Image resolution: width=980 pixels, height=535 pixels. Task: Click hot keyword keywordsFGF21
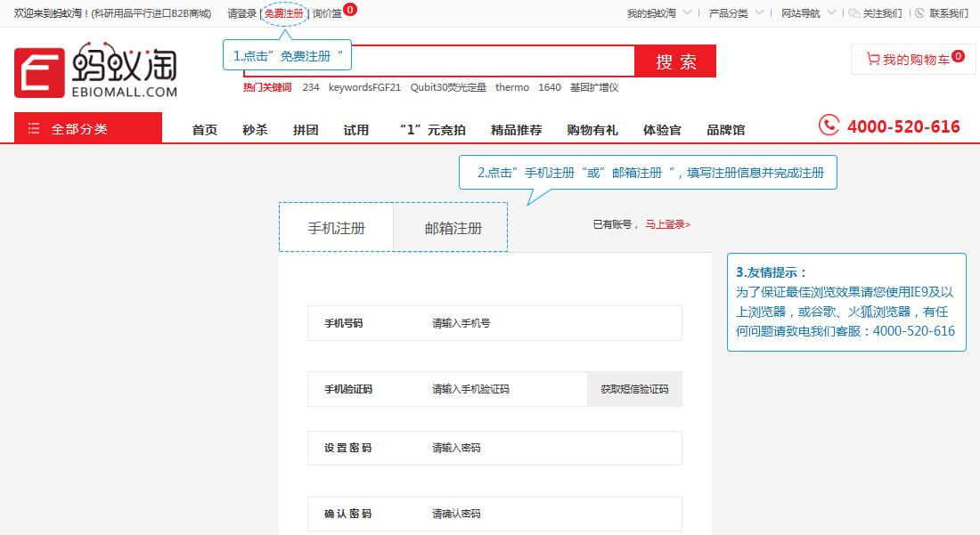(364, 87)
